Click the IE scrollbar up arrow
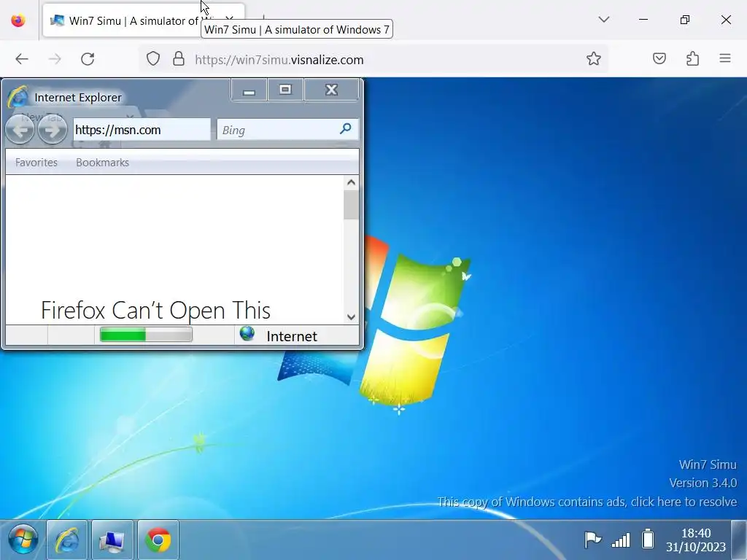The image size is (747, 560). (351, 182)
